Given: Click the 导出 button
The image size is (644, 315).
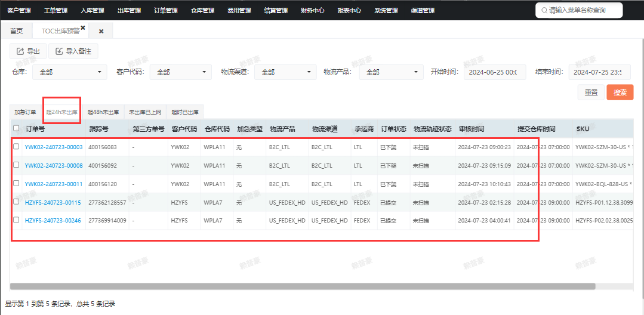Looking at the screenshot, I should 28,51.
